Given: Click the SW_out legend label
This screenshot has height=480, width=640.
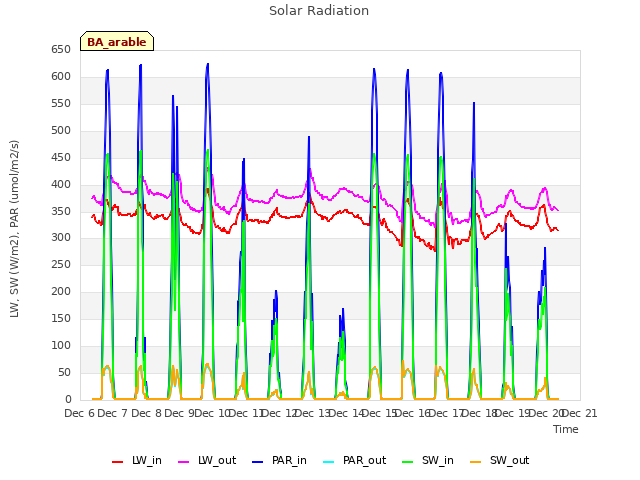Looking at the screenshot, I should pyautogui.click(x=509, y=460).
